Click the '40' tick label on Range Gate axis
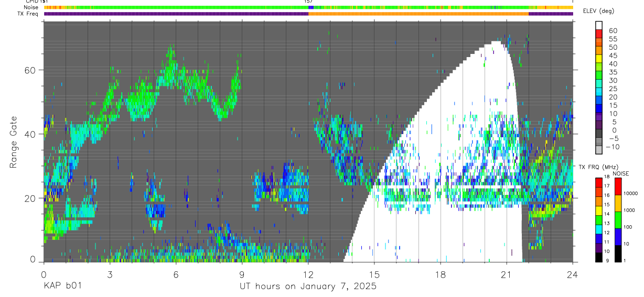Screen dimensions: 644x297 pos(29,134)
